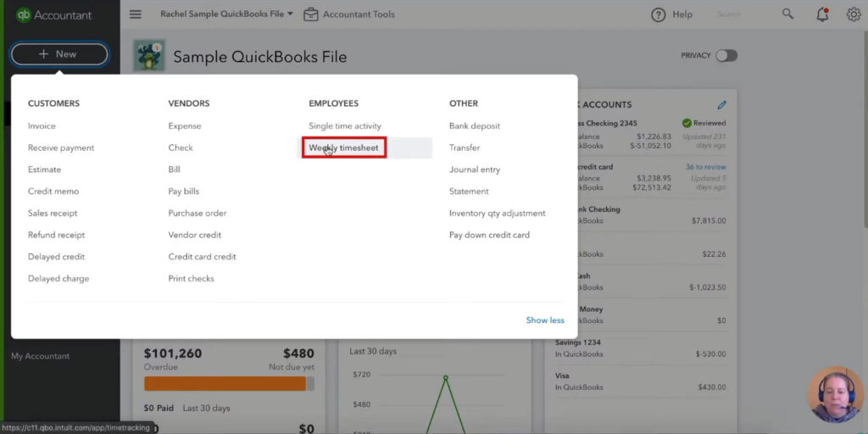
Task: Click the company logo thumbnail
Action: coord(149,56)
